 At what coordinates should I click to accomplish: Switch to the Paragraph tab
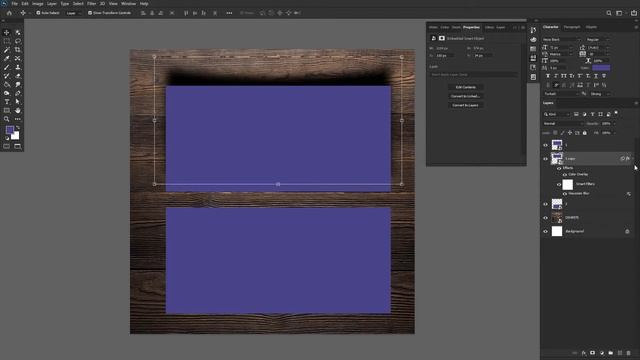572,27
